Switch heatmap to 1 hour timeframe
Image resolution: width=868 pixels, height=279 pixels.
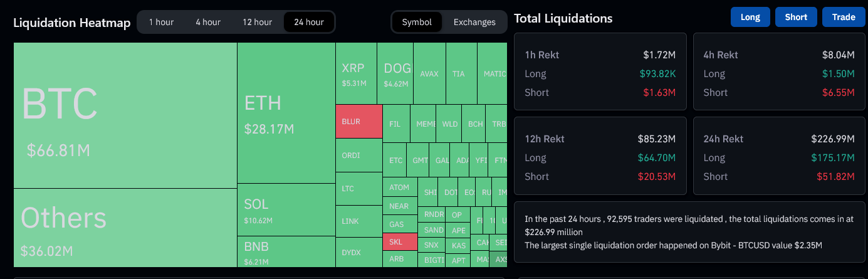pos(161,23)
